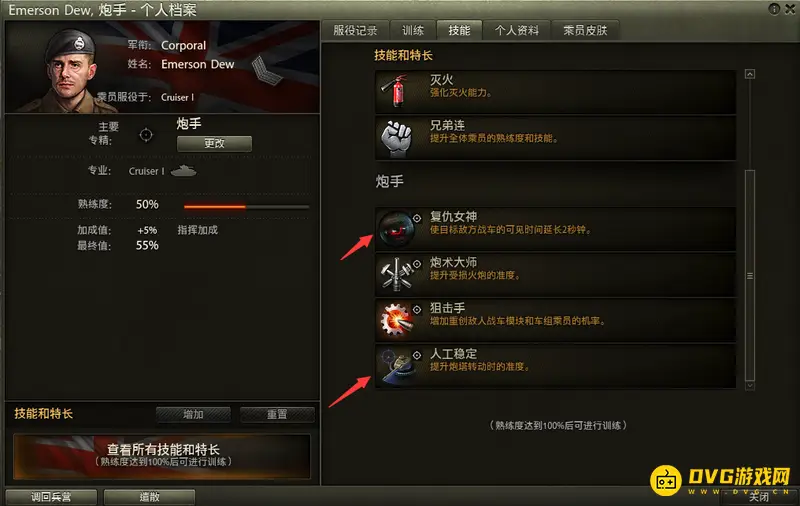Switch to the 乘员皮肤 tab
Viewport: 800px width, 506px height.
(585, 31)
